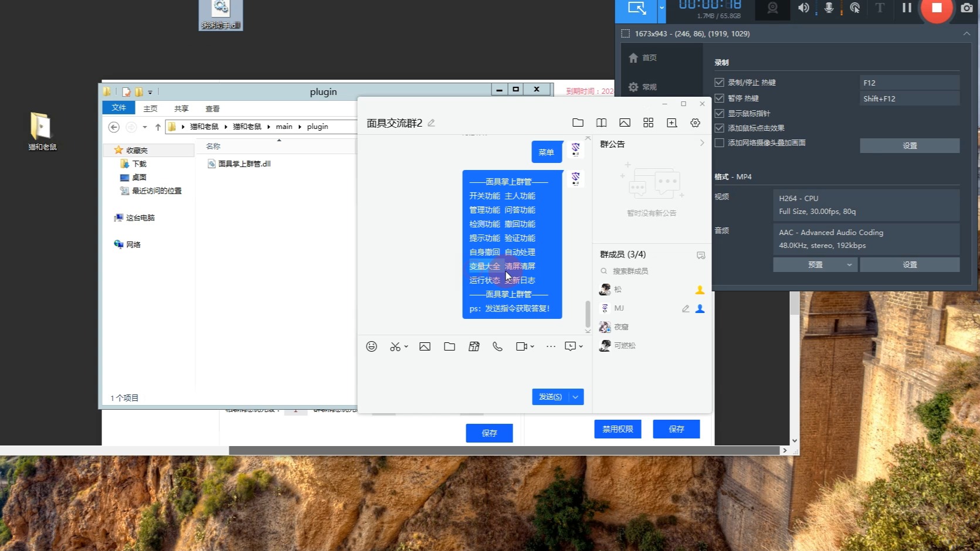This screenshot has width=980, height=551.
Task: Open the recording mode dropdown arrow
Action: (662, 8)
